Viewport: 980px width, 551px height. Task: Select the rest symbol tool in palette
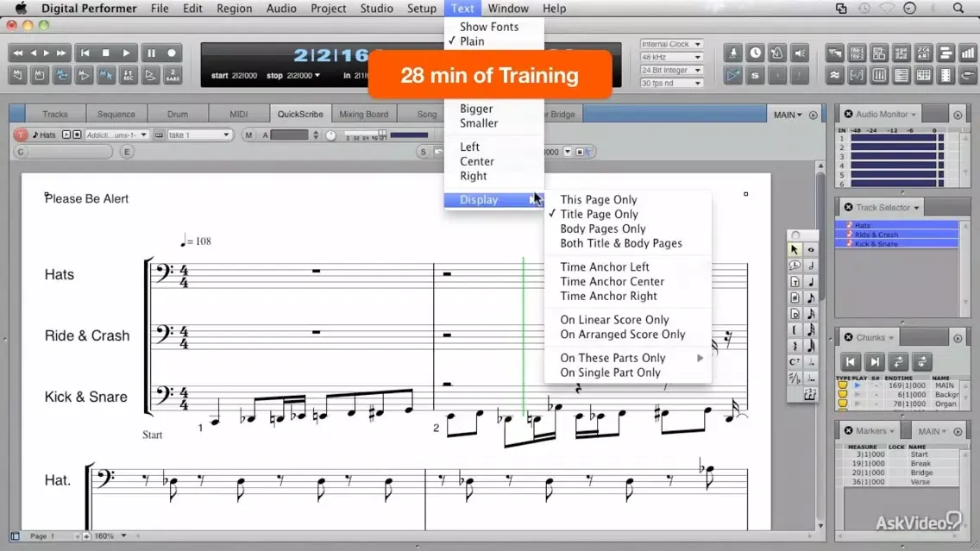(x=795, y=346)
